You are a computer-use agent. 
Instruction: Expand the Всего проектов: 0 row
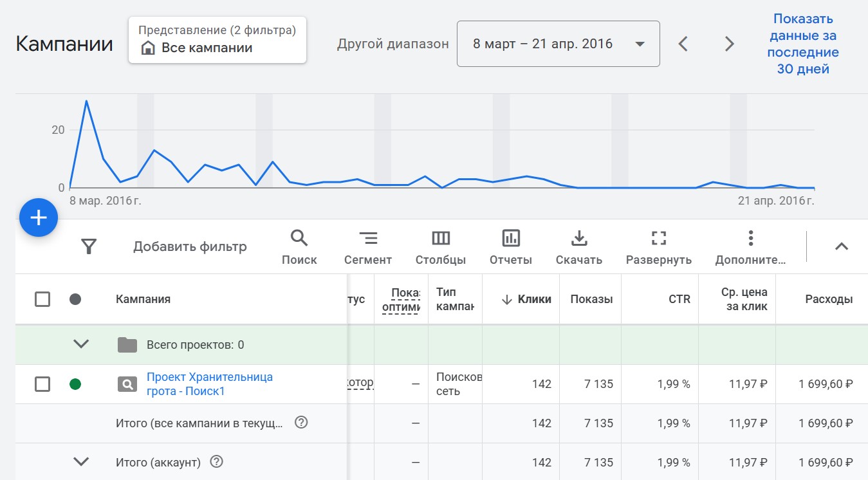[81, 344]
